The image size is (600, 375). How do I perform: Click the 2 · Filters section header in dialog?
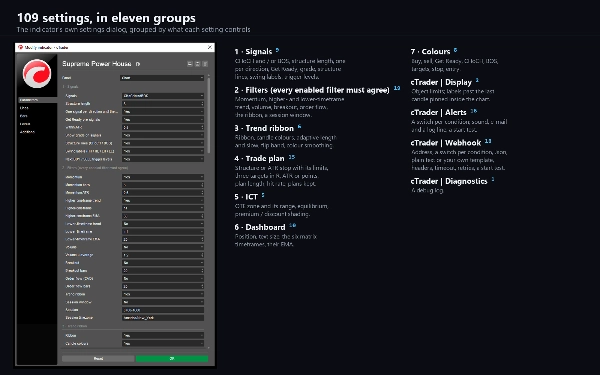pyautogui.click(x=95, y=168)
